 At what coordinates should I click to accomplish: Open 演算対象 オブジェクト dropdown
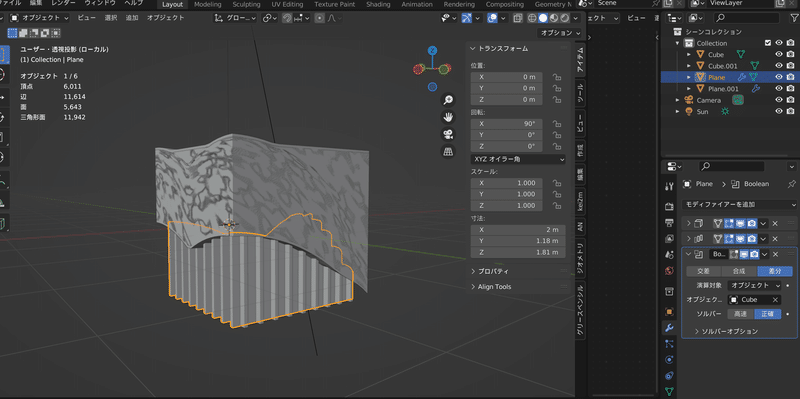[755, 285]
